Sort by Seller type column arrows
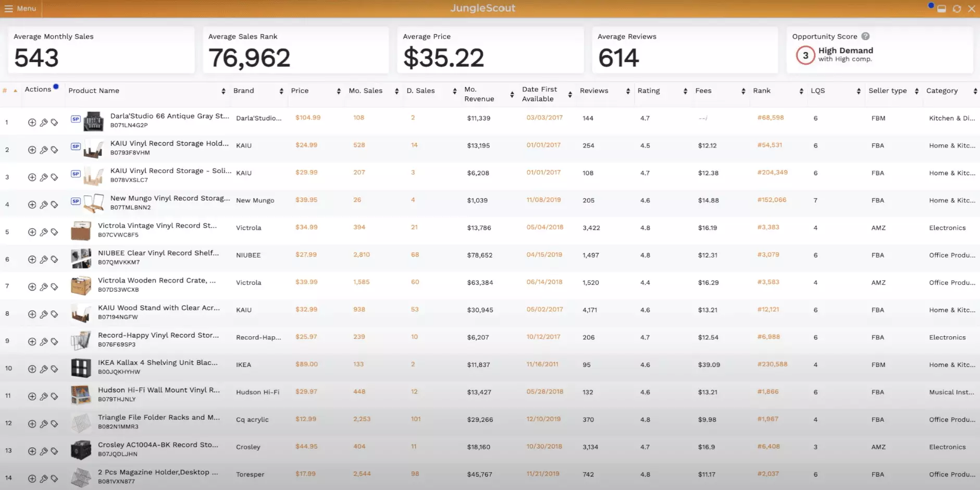This screenshot has height=490, width=980. (916, 91)
